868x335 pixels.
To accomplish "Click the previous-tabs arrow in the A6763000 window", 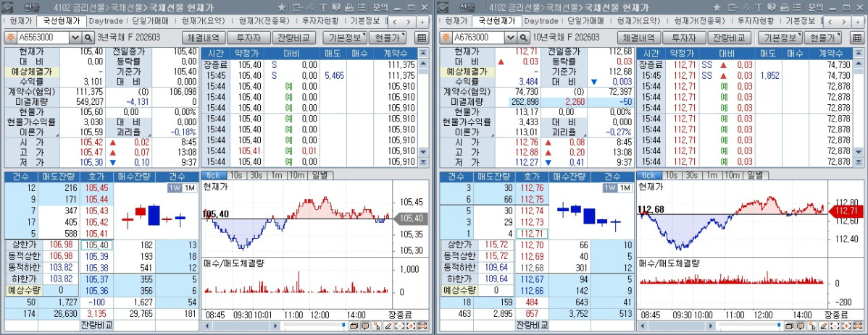I will tap(830, 22).
